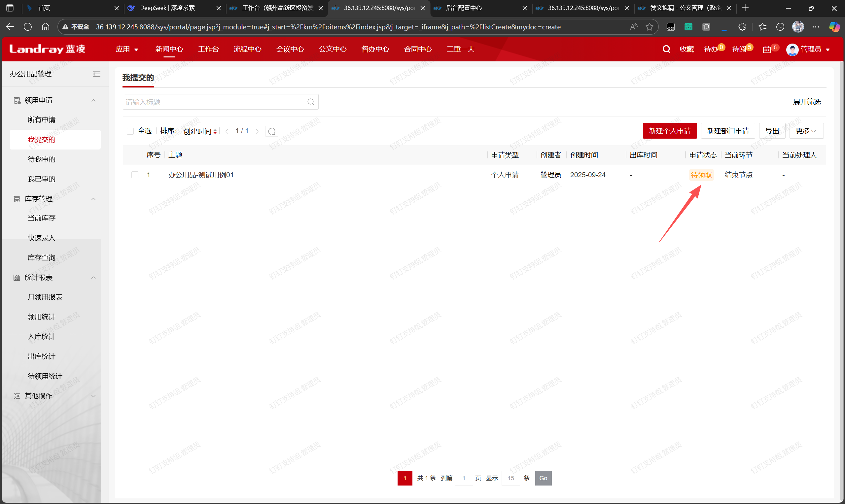Open browser extensions puzzle icon
The height and width of the screenshot is (504, 845).
pos(742,27)
